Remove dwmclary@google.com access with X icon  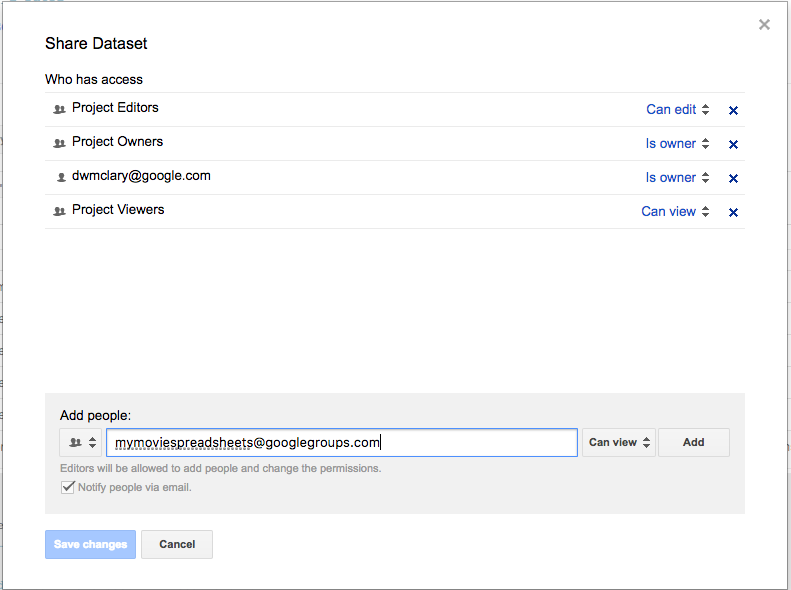[733, 178]
